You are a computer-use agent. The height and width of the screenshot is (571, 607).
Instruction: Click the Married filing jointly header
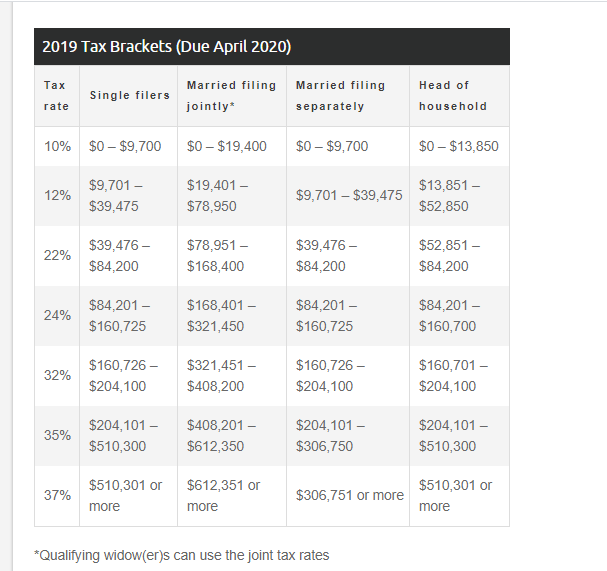(x=231, y=96)
